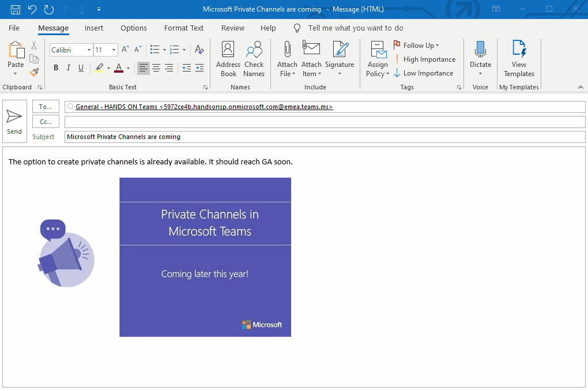The image size is (588, 391).
Task: Click the To... recipients button
Action: pos(46,107)
